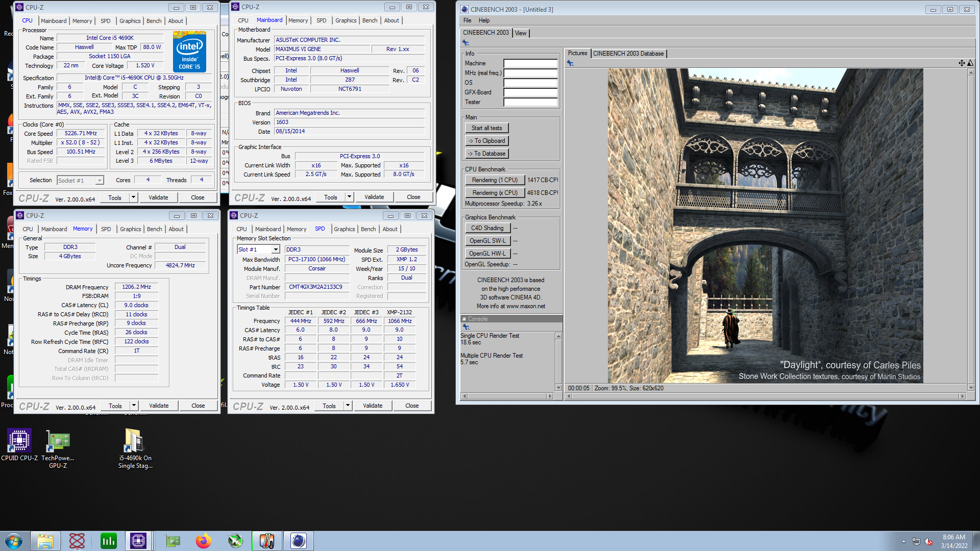Click Validate in the Memory CPU-Z window
This screenshot has height=551, width=980.
tap(159, 406)
